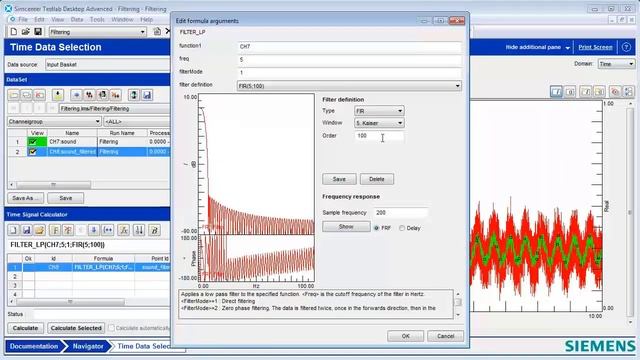Click first folder icon in DataSet toolbar

click(14, 95)
